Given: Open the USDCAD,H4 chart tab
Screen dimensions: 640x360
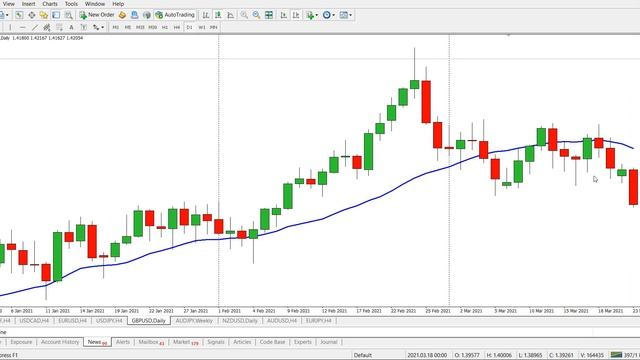Looking at the screenshot, I should (x=34, y=321).
